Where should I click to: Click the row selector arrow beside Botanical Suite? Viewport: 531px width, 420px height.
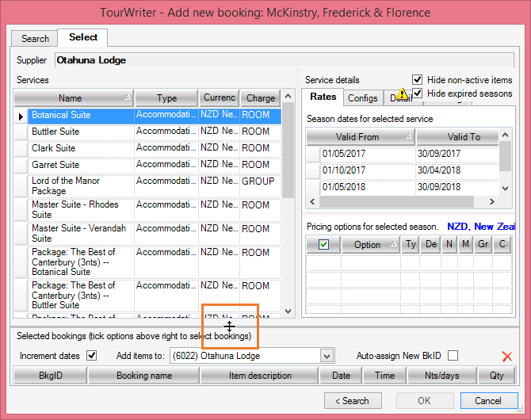point(21,116)
